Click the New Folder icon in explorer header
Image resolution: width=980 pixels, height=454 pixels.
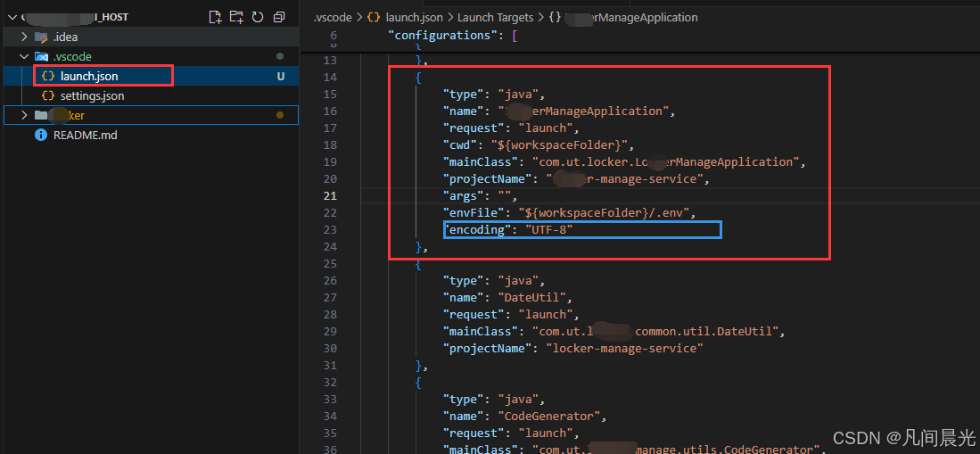click(236, 17)
